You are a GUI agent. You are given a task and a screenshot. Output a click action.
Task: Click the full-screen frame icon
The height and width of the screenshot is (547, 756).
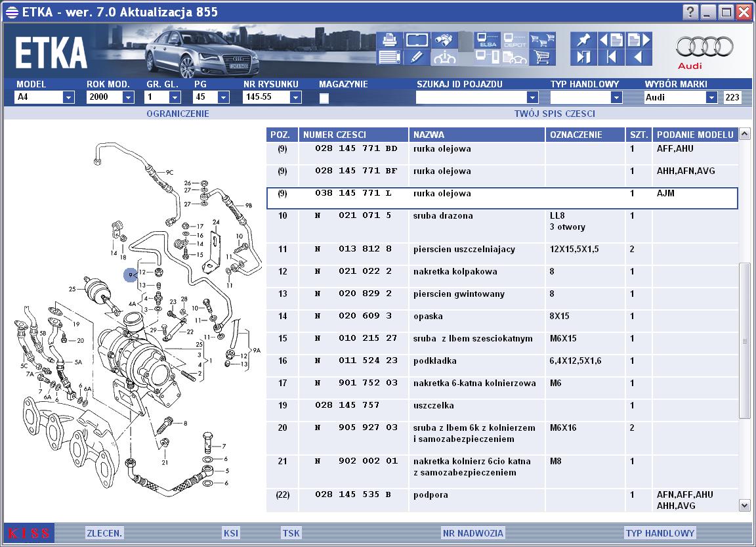click(x=417, y=40)
